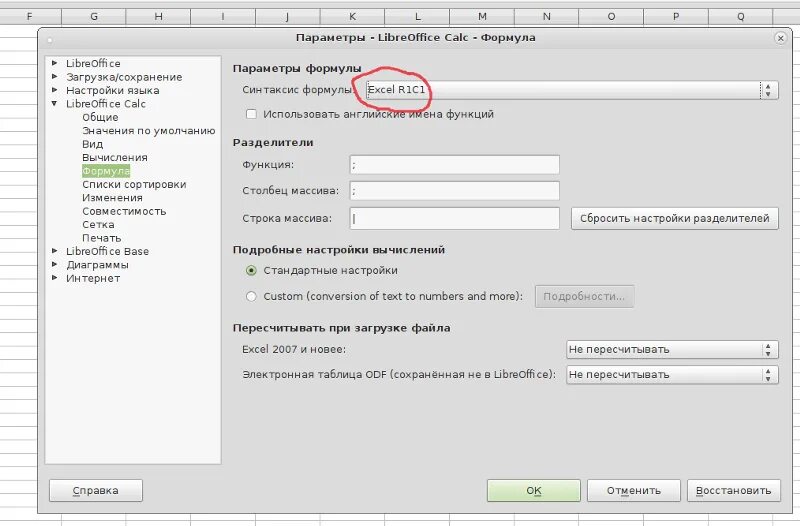Select column P header in spreadsheet
Image resolution: width=800 pixels, height=526 pixels.
coord(676,16)
